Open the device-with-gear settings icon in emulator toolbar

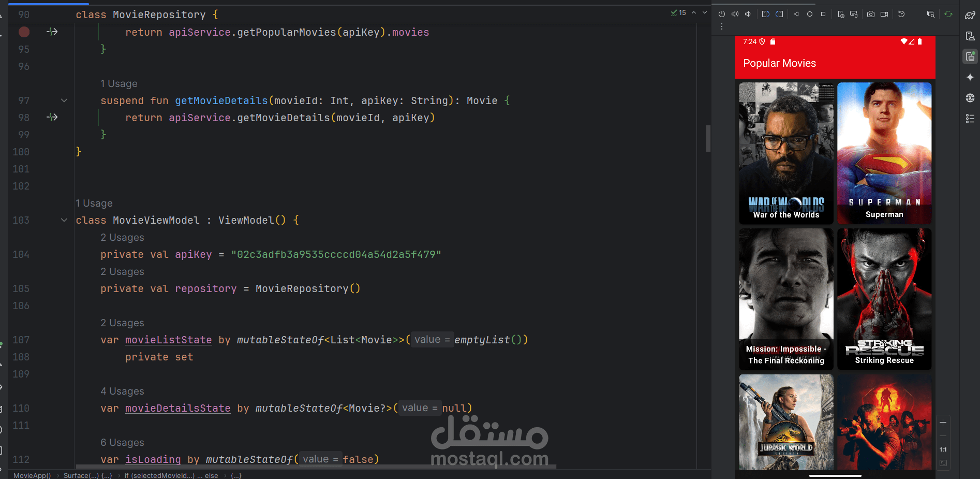point(841,14)
